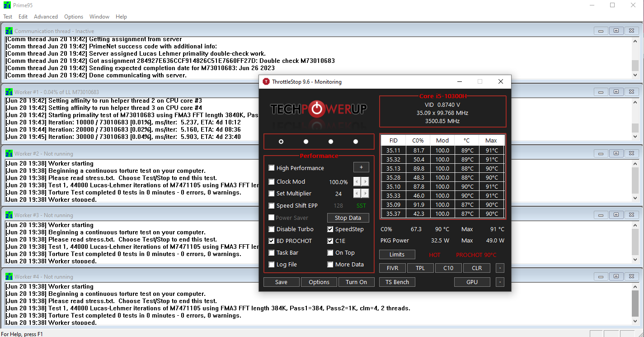Viewport: 644px width, 337px height.
Task: Uncheck the SpeedStep checkbox
Action: pos(330,229)
